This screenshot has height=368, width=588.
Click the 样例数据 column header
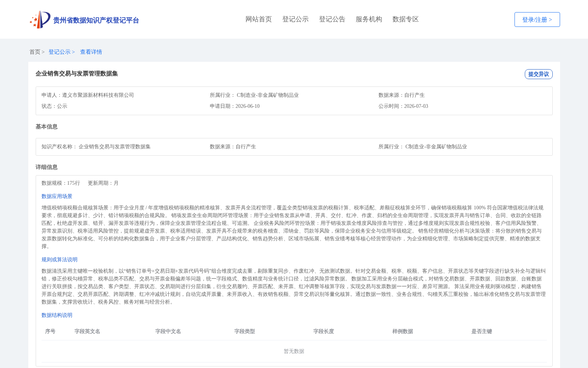point(403,332)
